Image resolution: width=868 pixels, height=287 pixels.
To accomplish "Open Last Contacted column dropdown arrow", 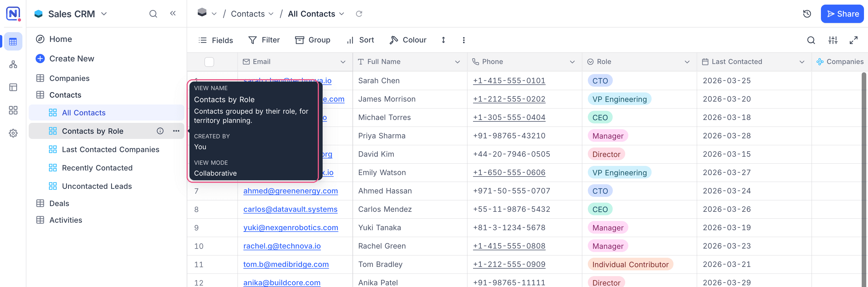I will click(x=802, y=62).
